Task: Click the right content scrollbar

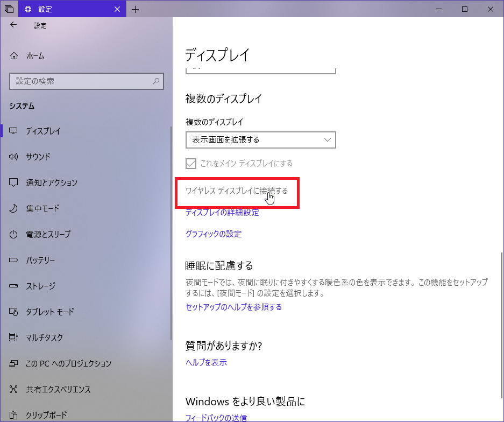Action: point(502,325)
